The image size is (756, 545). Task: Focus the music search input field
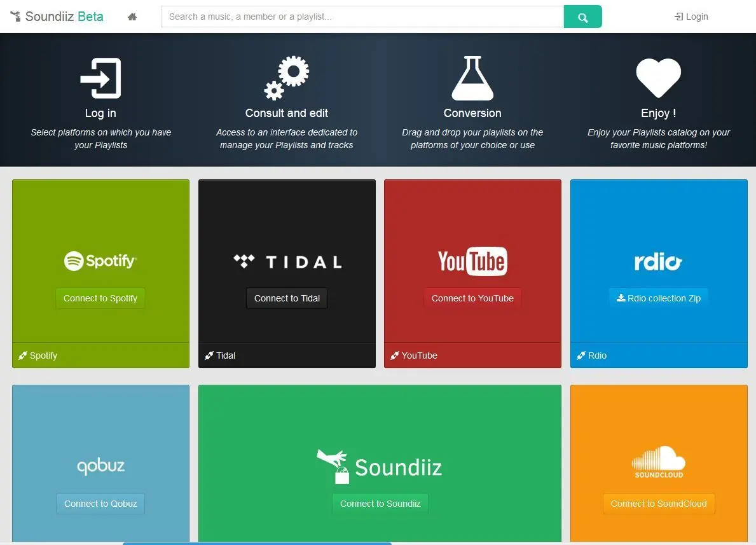[x=362, y=17]
